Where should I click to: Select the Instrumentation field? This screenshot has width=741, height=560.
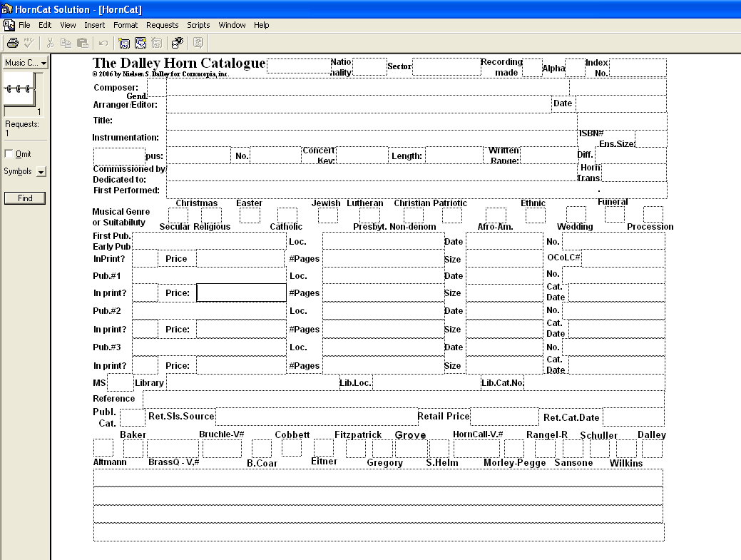[371, 138]
